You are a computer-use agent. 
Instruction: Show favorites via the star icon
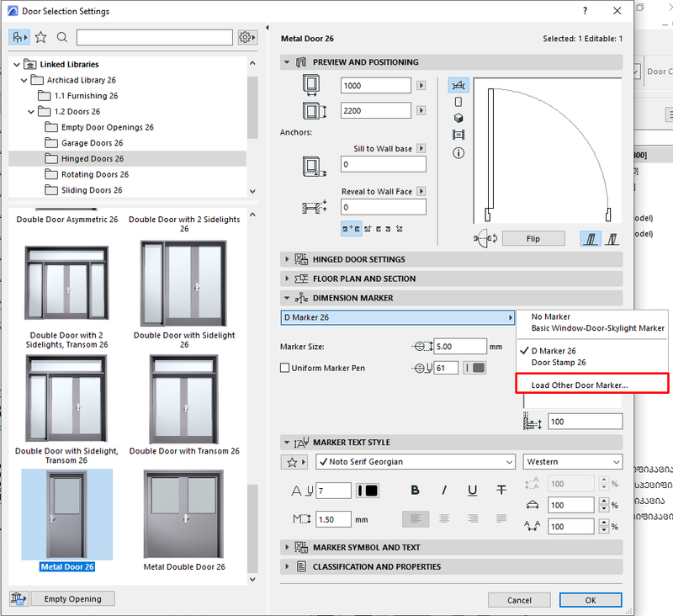coord(40,38)
